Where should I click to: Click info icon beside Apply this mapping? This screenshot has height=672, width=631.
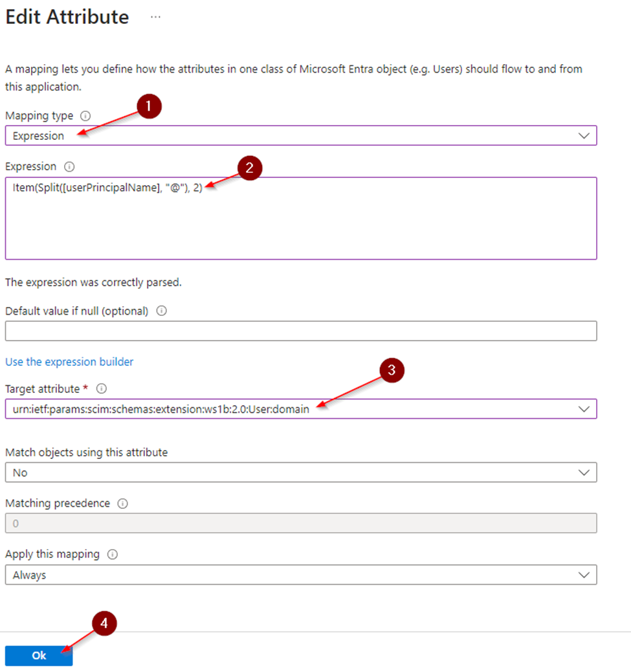[113, 554]
